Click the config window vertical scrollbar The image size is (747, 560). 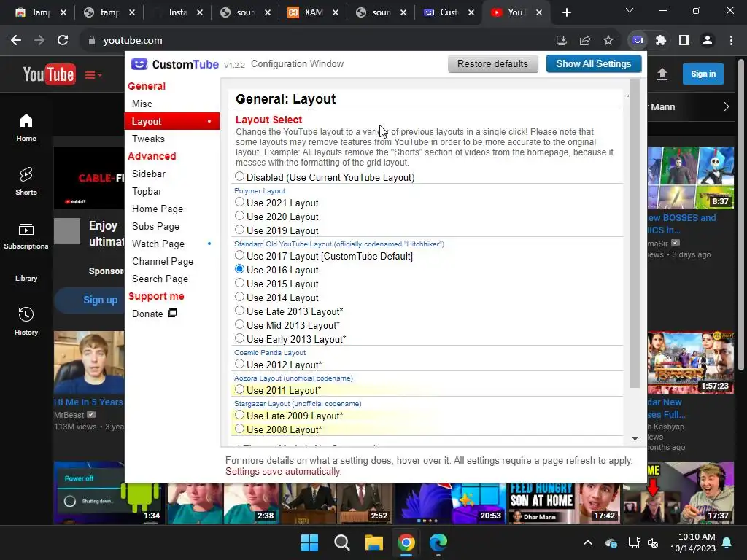coord(635,233)
